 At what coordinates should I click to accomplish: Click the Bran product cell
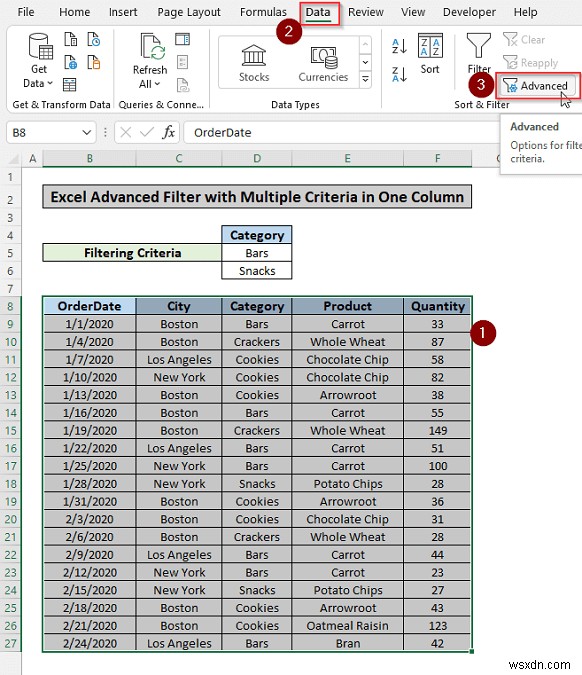point(347,644)
